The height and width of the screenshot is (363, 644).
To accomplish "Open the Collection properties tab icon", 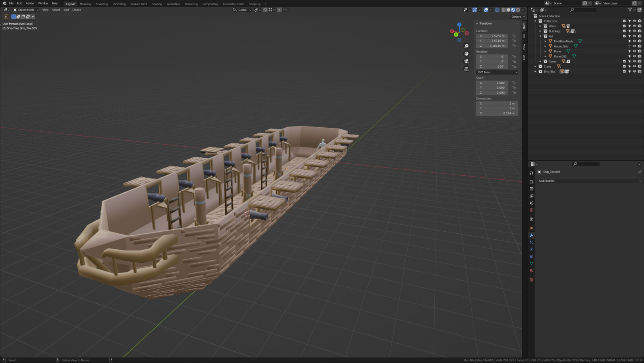I will click(x=531, y=220).
